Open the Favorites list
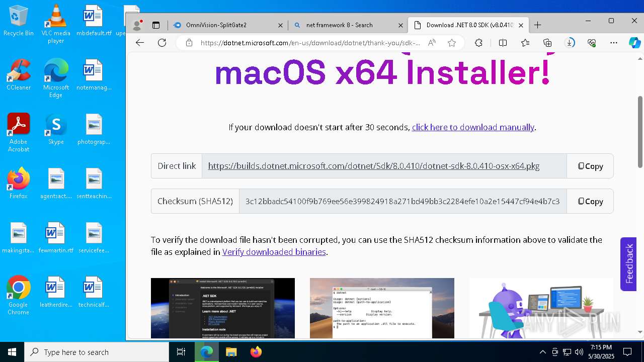 [x=525, y=43]
